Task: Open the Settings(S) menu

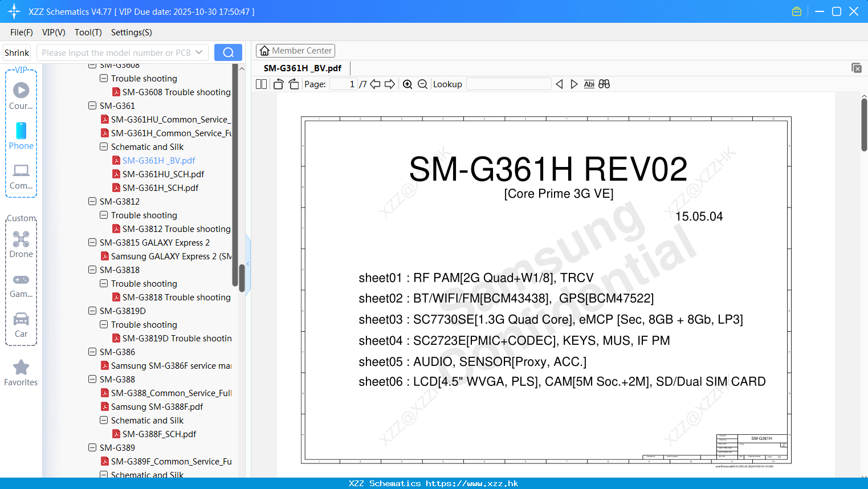Action: (132, 32)
